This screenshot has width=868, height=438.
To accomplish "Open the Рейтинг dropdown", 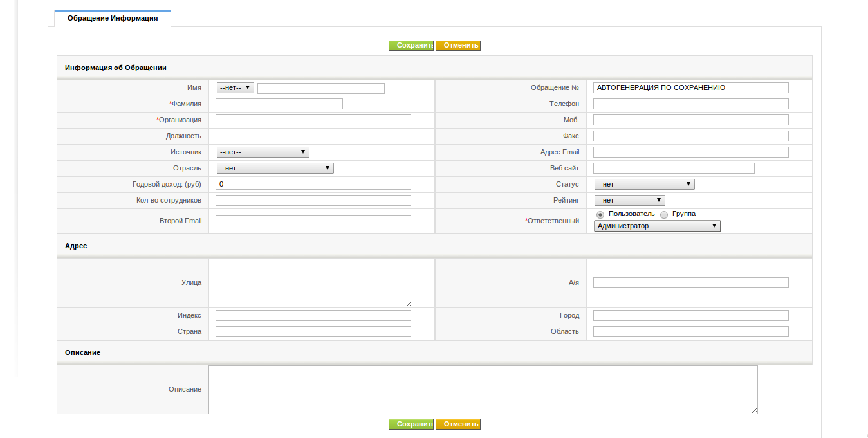I will click(629, 200).
